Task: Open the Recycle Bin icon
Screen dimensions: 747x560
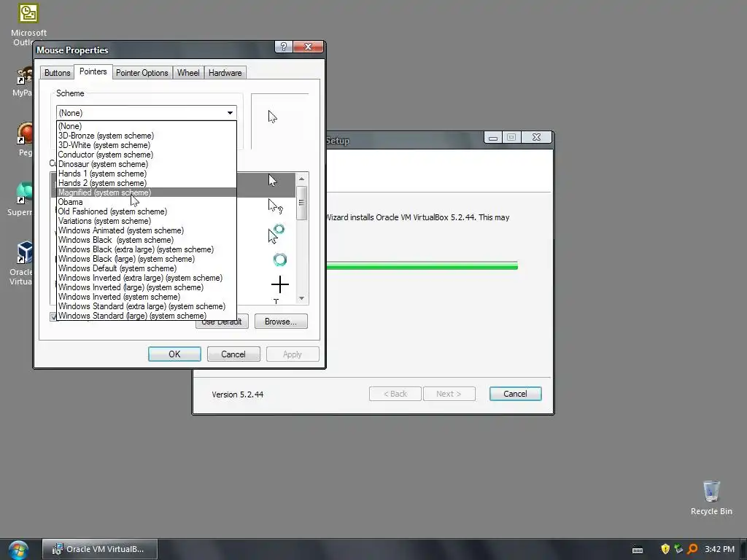Action: click(x=711, y=497)
